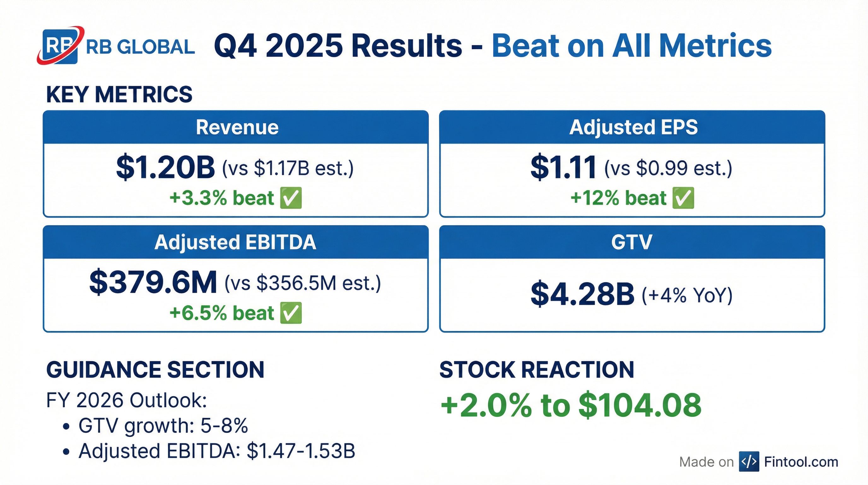Image resolution: width=868 pixels, height=485 pixels.
Task: Click the RB GLOBAL wordmark text
Action: tap(140, 47)
